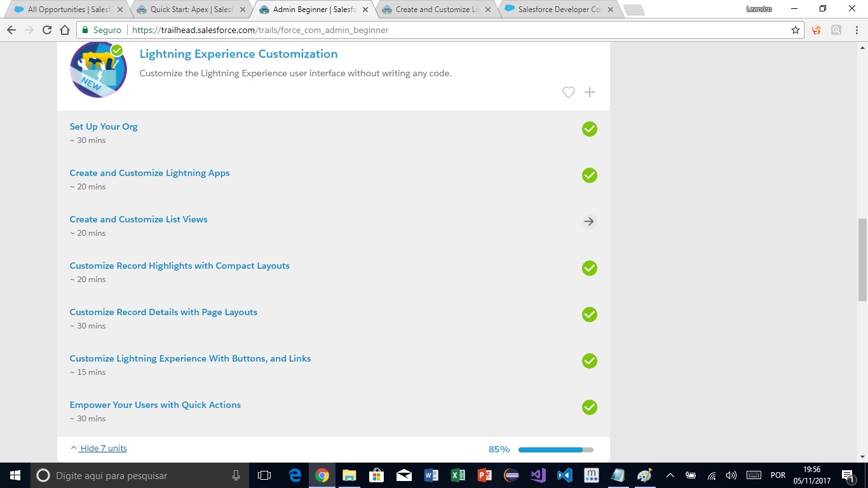This screenshot has height=488, width=868.
Task: Favorite the module with the heart icon
Action: (569, 93)
